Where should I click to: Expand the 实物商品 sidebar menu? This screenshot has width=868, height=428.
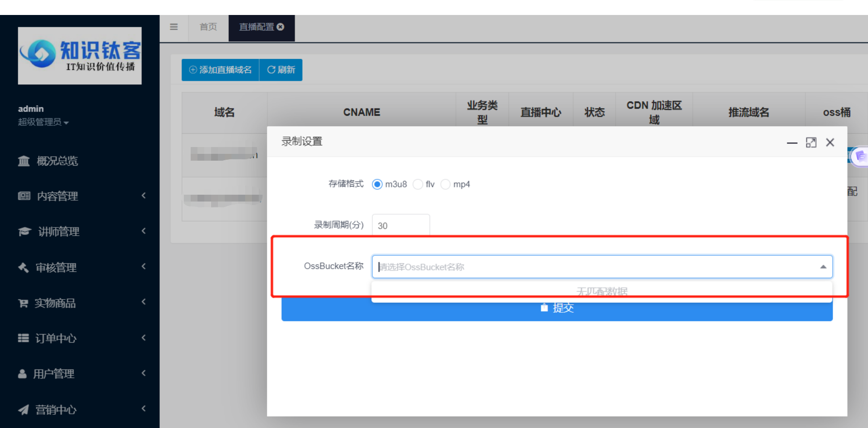(80, 303)
